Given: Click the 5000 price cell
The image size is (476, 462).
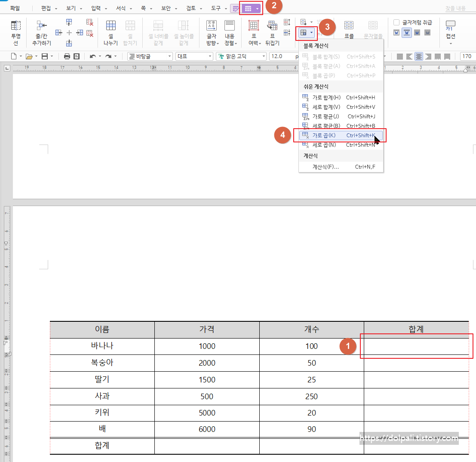Looking at the screenshot, I should 207,413.
